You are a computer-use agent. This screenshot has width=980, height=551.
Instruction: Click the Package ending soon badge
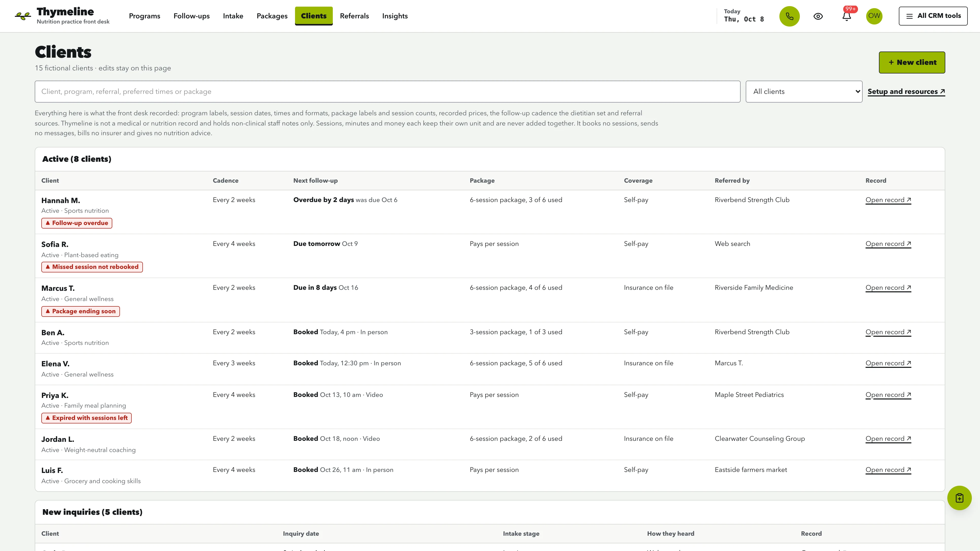(80, 311)
